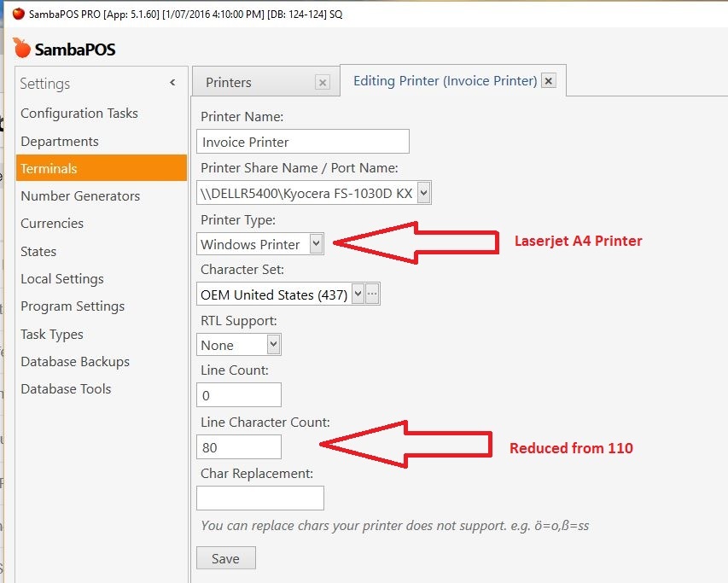
Task: Click the Settings sidebar heading
Action: tap(45, 84)
